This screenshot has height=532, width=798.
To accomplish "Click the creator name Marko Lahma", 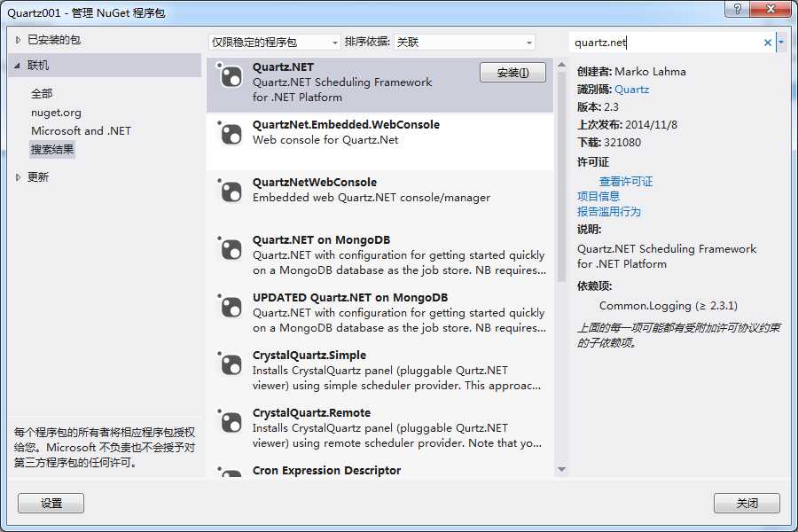I will point(650,71).
